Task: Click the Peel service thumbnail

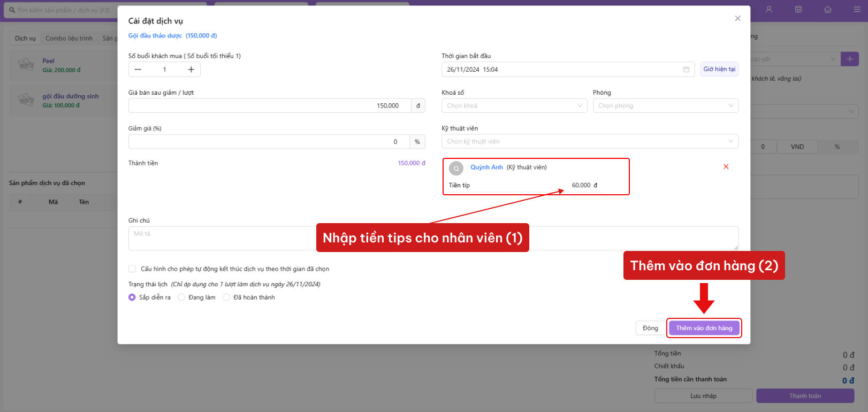Action: tap(26, 65)
